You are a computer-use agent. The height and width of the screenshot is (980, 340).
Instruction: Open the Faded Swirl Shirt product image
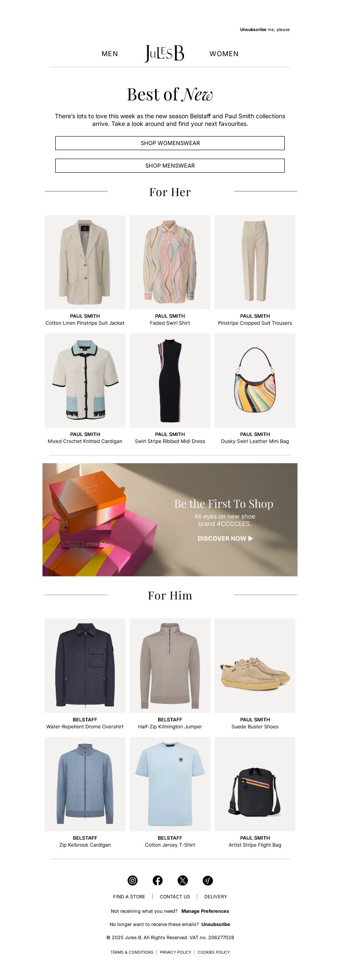[170, 262]
